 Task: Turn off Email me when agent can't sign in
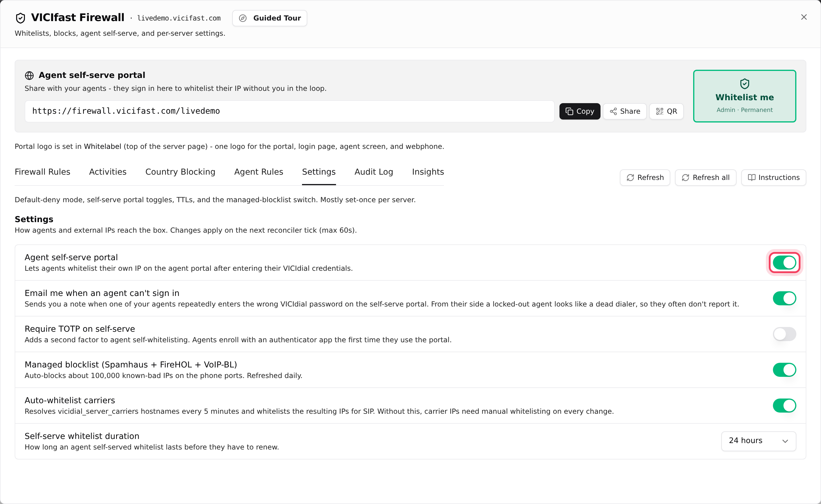(x=784, y=298)
